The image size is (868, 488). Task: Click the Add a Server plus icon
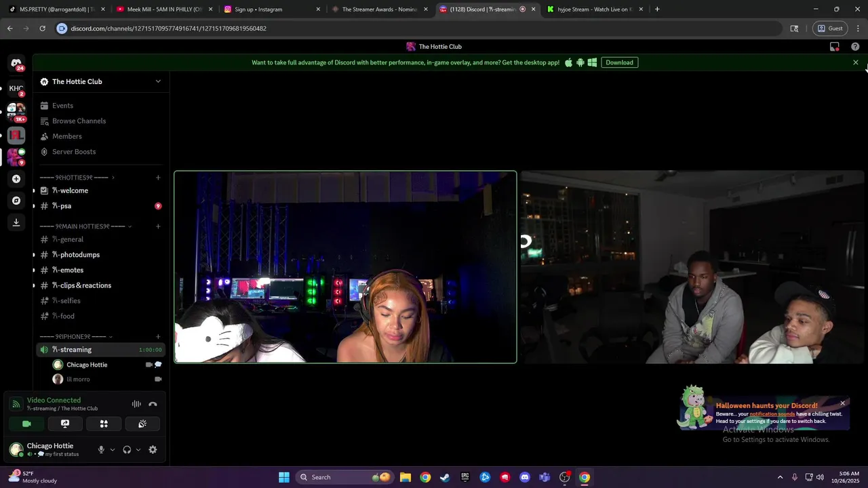point(16,179)
